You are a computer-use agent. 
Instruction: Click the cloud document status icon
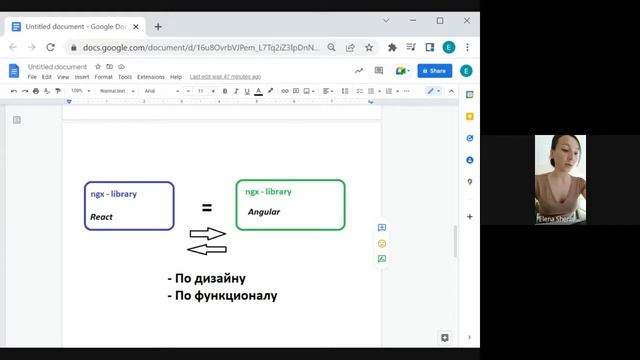[121, 67]
